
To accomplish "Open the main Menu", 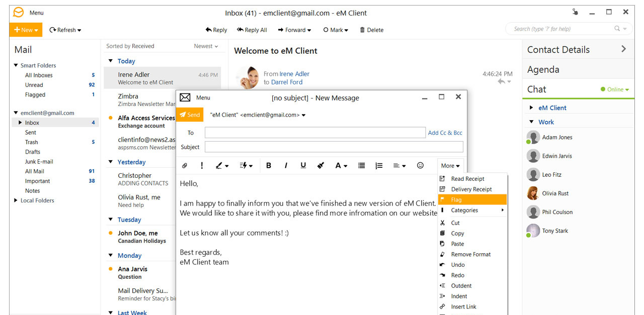I will (x=36, y=13).
